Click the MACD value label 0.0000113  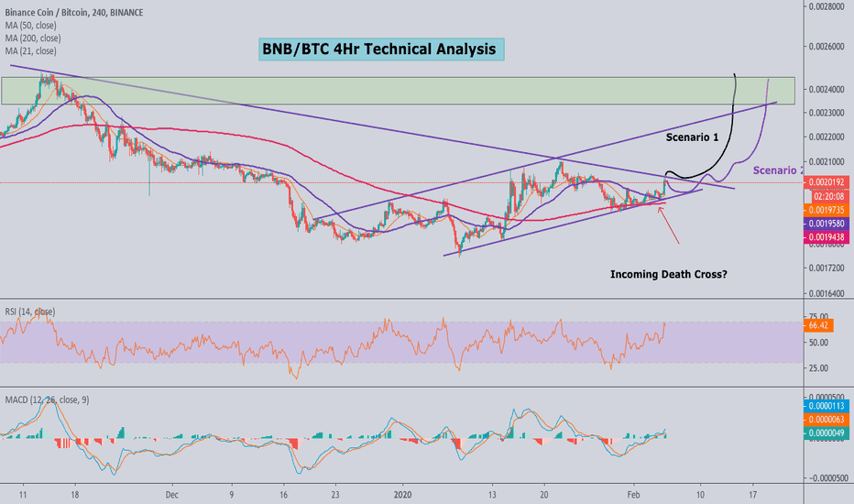(827, 405)
